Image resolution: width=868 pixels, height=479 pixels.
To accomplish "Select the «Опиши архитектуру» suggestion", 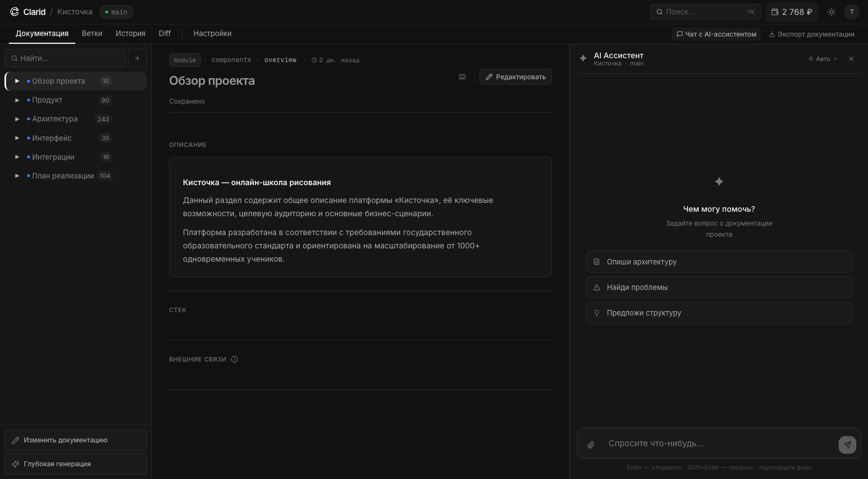I will click(x=719, y=262).
